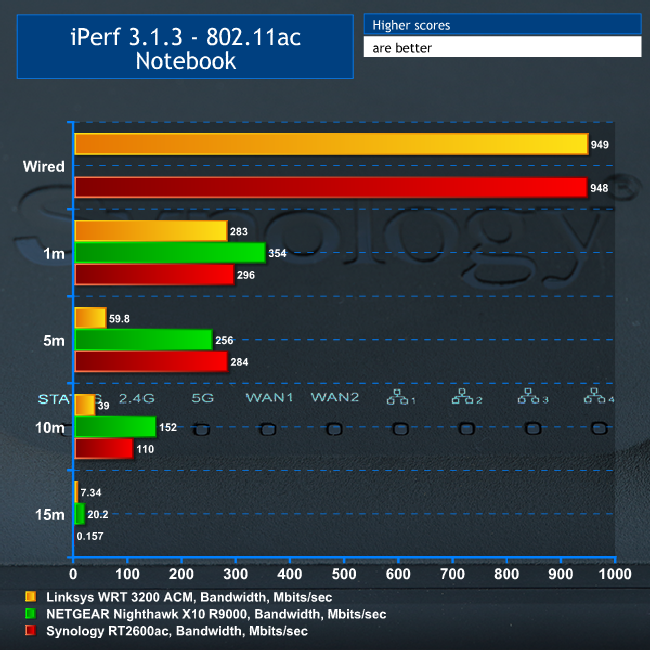Viewport: 650px width, 650px height.
Task: Click the green 10m bar valued 152
Action: pos(116,427)
